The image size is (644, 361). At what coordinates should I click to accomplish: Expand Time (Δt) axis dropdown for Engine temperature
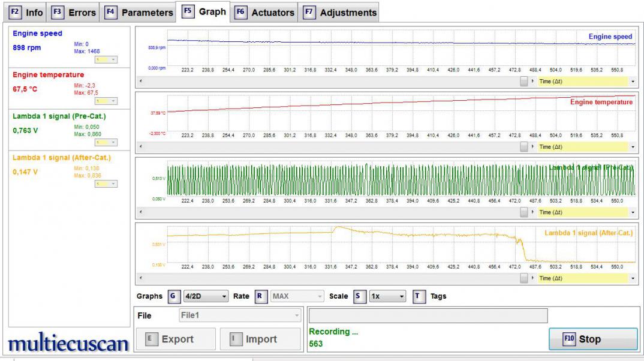tap(633, 146)
